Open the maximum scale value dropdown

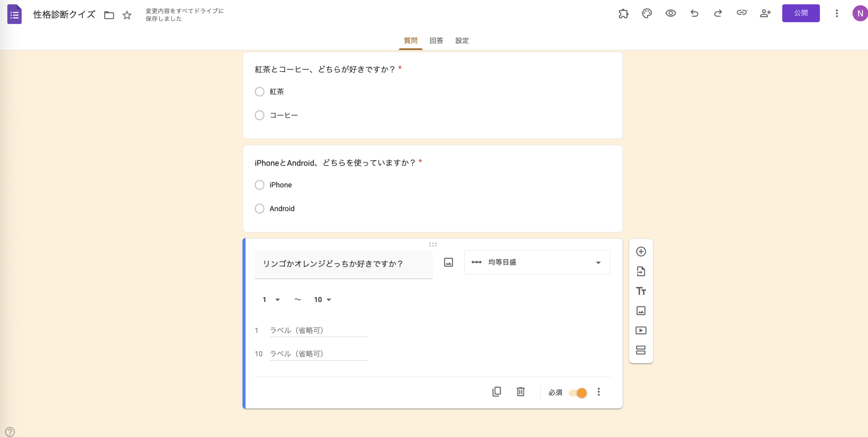pyautogui.click(x=322, y=299)
